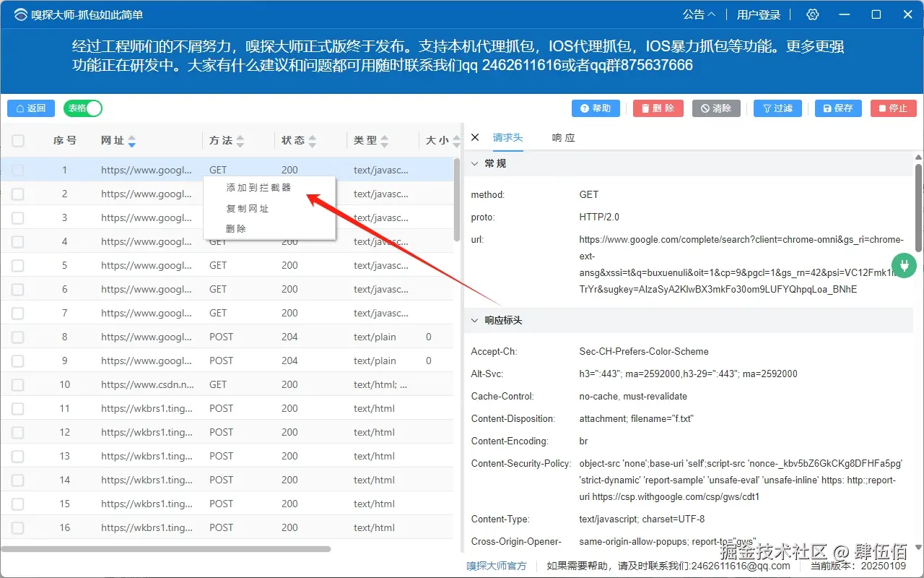Click the red 删除 toolbar button
This screenshot has height=578, width=924.
pyautogui.click(x=658, y=108)
